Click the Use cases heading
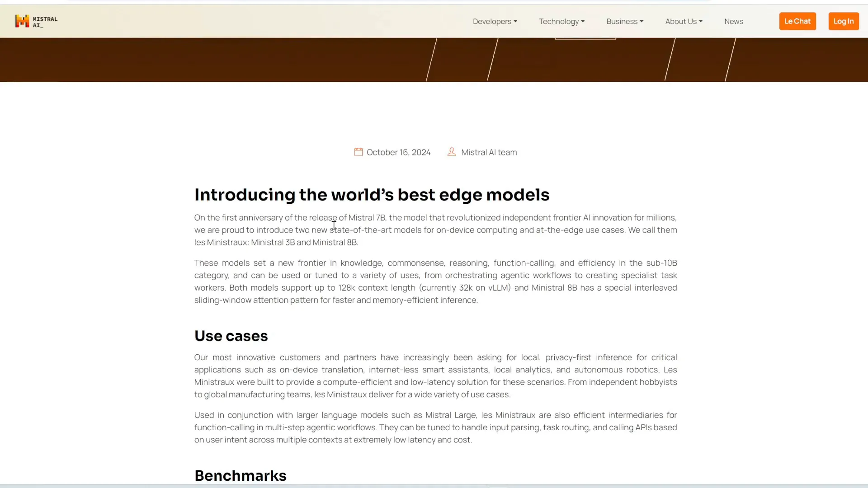This screenshot has height=488, width=868. pos(231,336)
